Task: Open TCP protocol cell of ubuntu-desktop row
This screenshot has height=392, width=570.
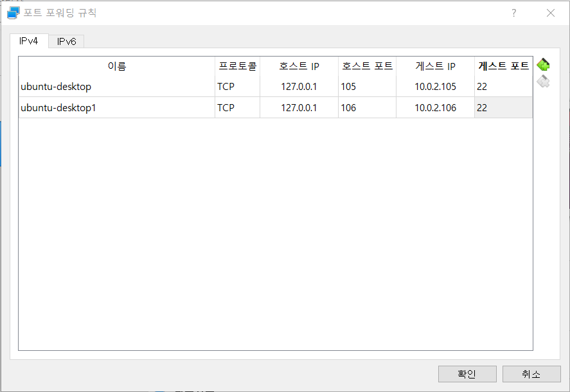Action: tap(237, 87)
